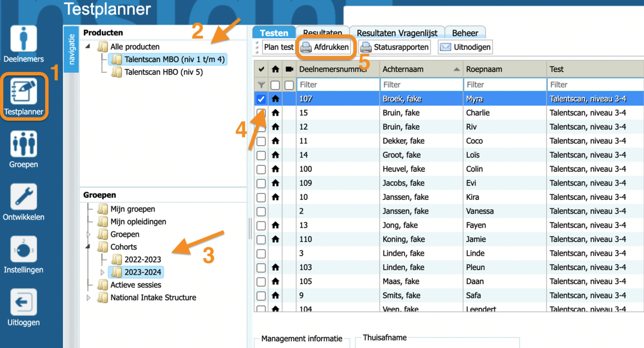
Task: Check the checkbox for Dekker, fake
Action: pos(261,141)
